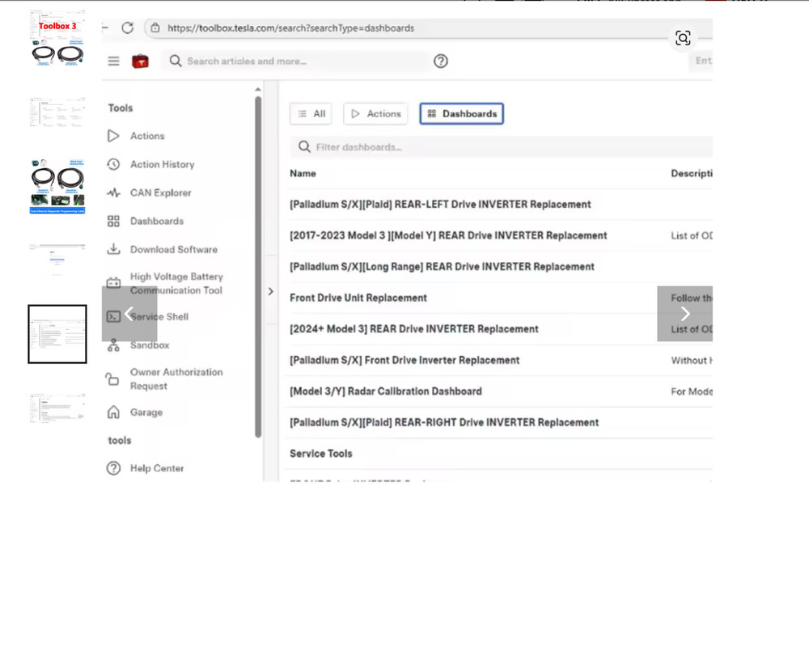
Task: Open CAN Explorer in sidebar
Action: [x=160, y=192]
